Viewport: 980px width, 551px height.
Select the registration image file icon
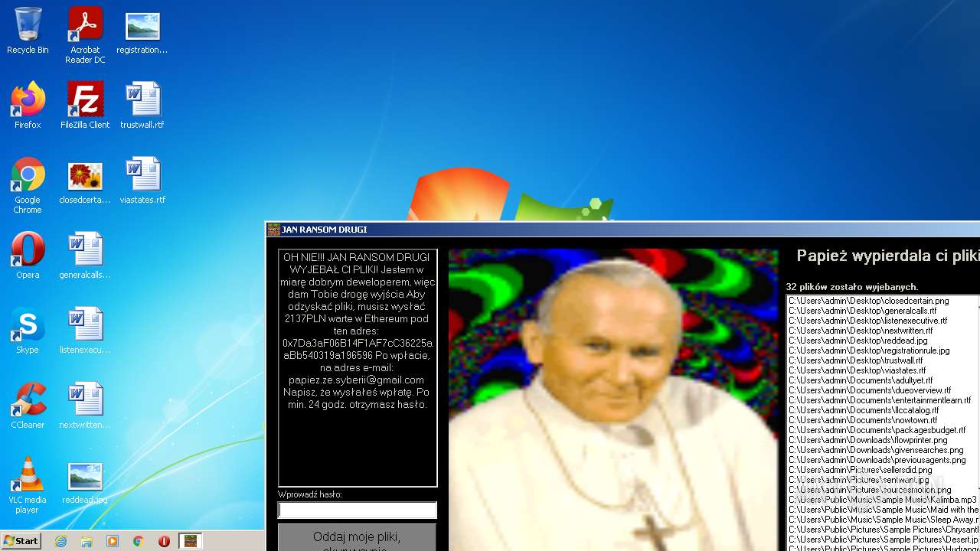[142, 31]
